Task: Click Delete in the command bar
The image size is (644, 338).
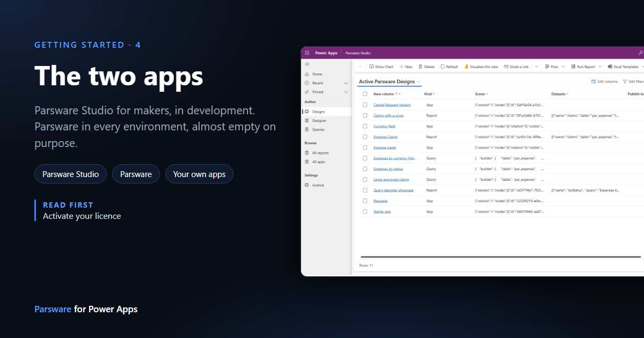Action: click(x=427, y=67)
